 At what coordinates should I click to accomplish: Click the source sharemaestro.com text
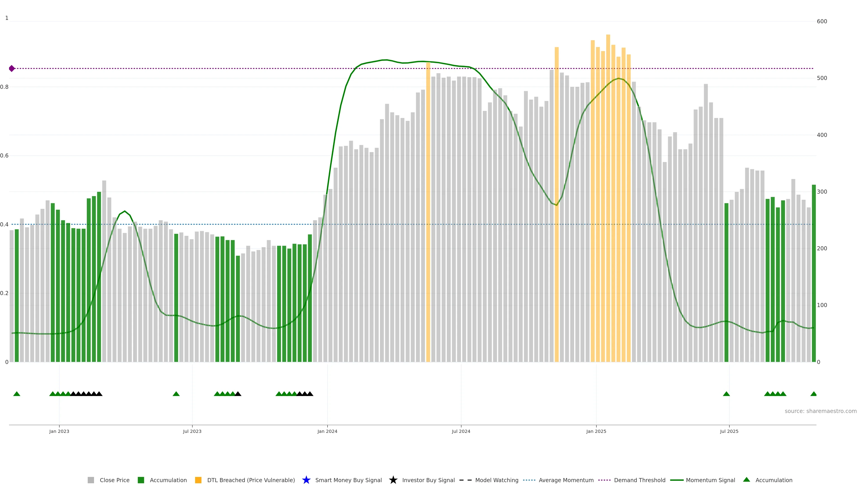[x=821, y=411]
